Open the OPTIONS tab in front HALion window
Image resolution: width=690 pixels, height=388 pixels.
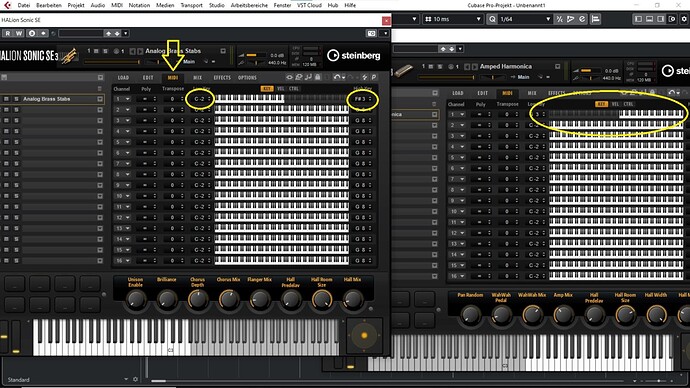click(x=247, y=77)
